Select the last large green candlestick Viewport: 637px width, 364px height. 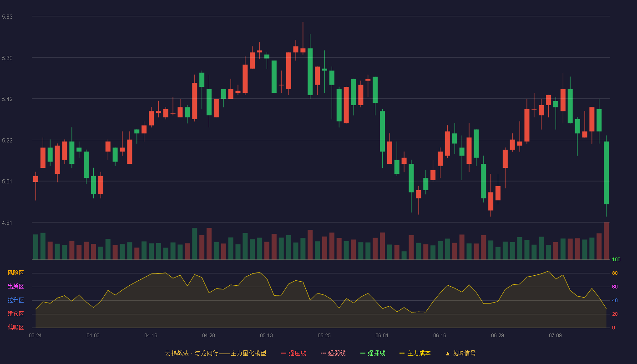(606, 173)
